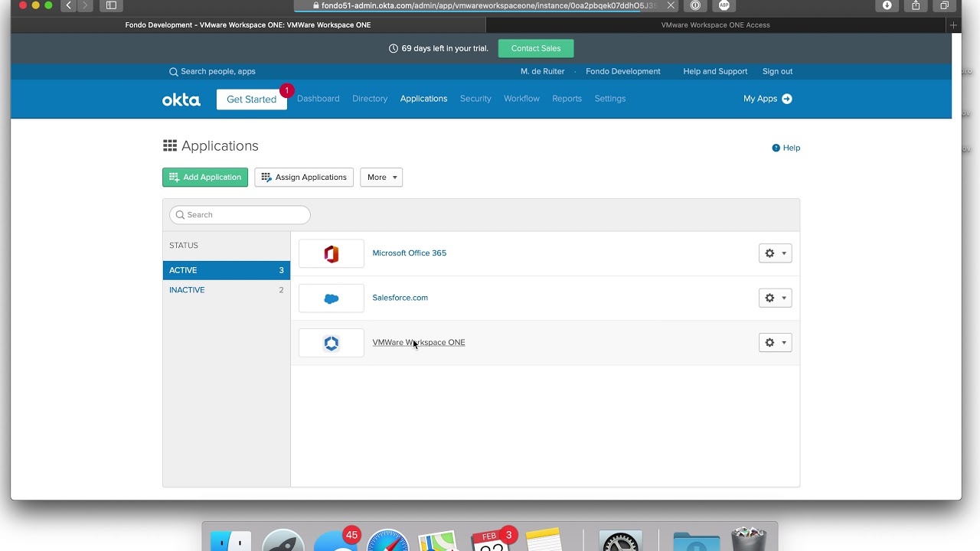
Task: Click the Contact Sales button
Action: (536, 48)
